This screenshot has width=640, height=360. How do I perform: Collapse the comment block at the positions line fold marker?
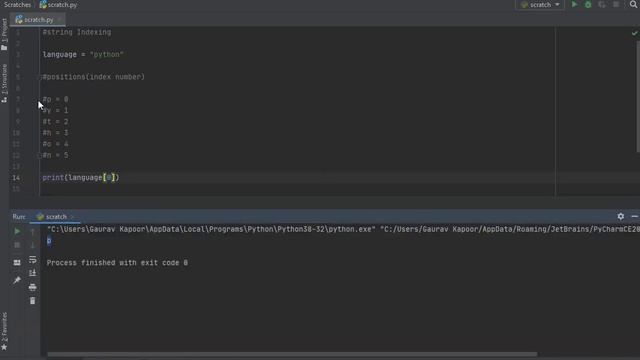[40, 77]
